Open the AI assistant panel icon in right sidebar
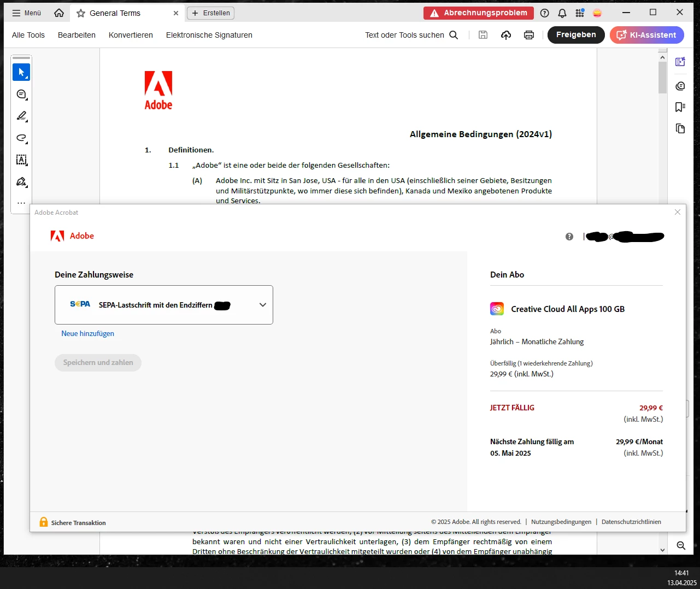Viewport: 700px width, 589px height. 680,62
